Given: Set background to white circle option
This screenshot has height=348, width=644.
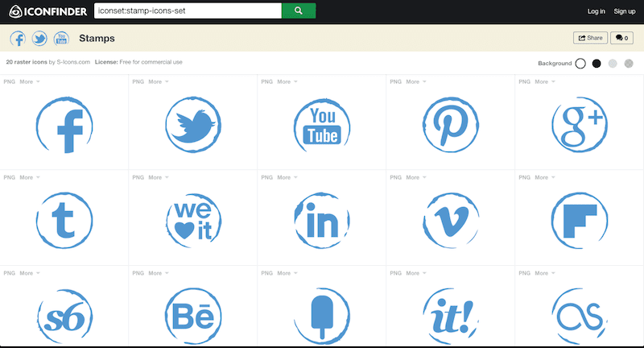Looking at the screenshot, I should click(580, 63).
